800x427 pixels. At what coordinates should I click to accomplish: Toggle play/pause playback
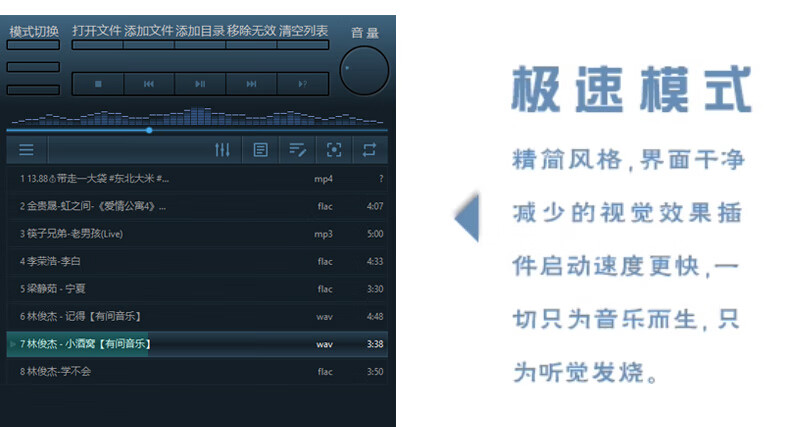click(200, 84)
